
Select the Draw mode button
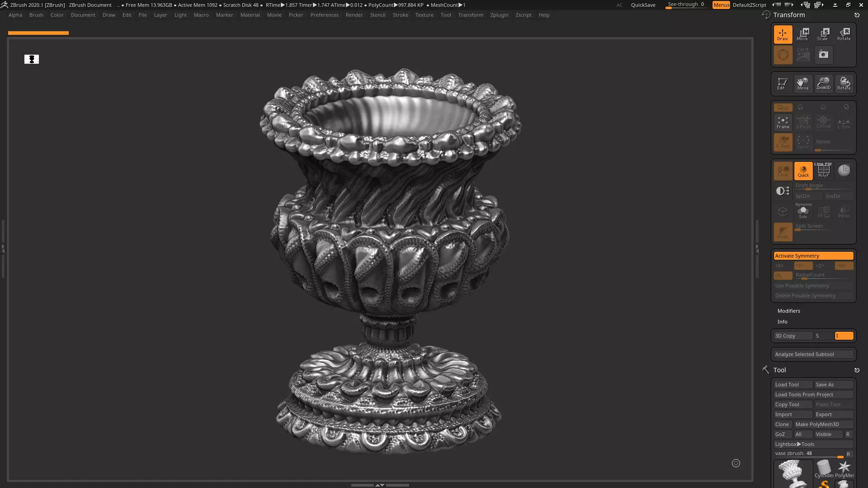point(783,34)
